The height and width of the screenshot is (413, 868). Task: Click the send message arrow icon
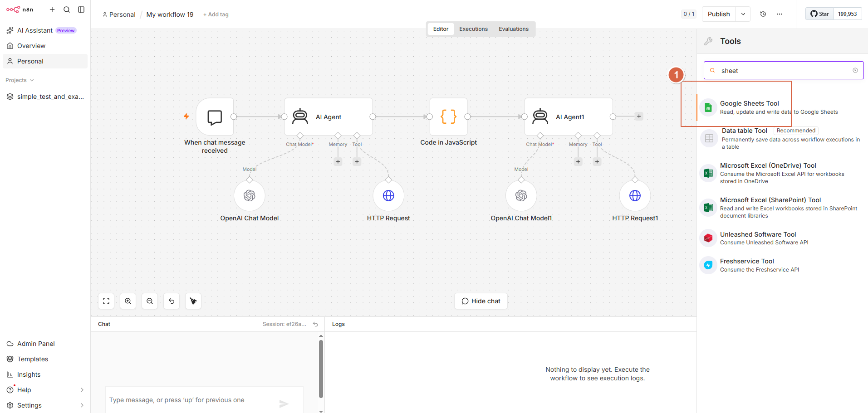[x=284, y=404]
